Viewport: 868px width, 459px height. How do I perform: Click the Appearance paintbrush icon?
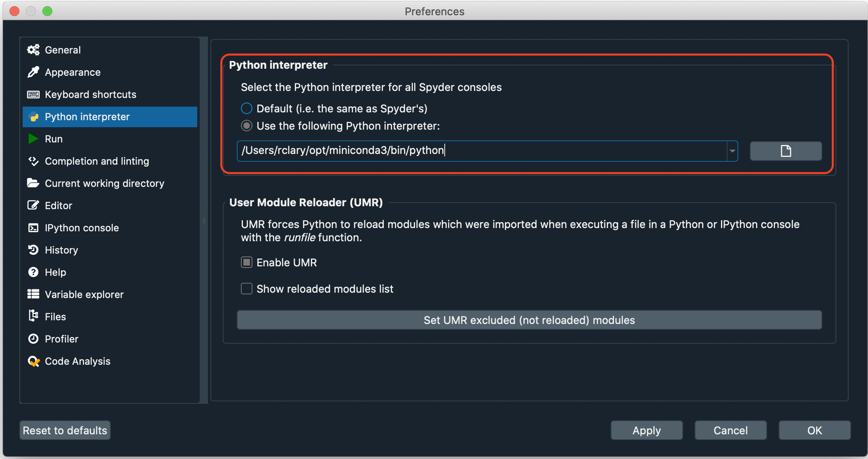33,72
